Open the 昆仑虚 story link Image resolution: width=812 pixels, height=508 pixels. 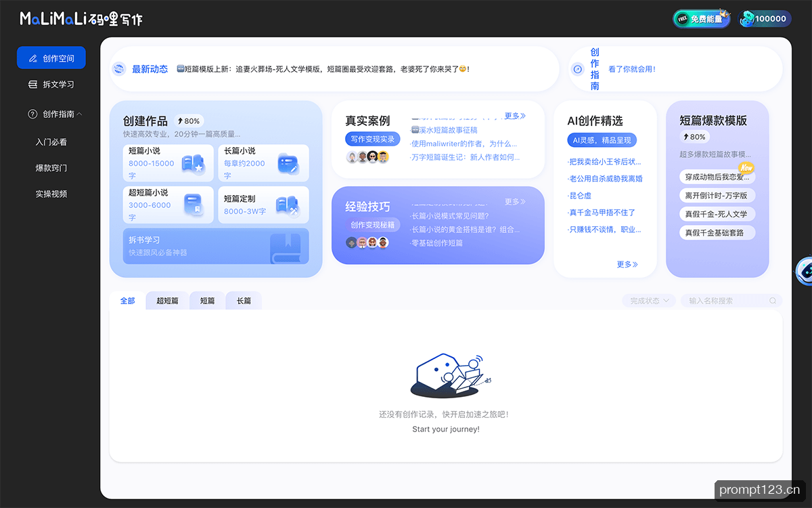[x=580, y=196]
